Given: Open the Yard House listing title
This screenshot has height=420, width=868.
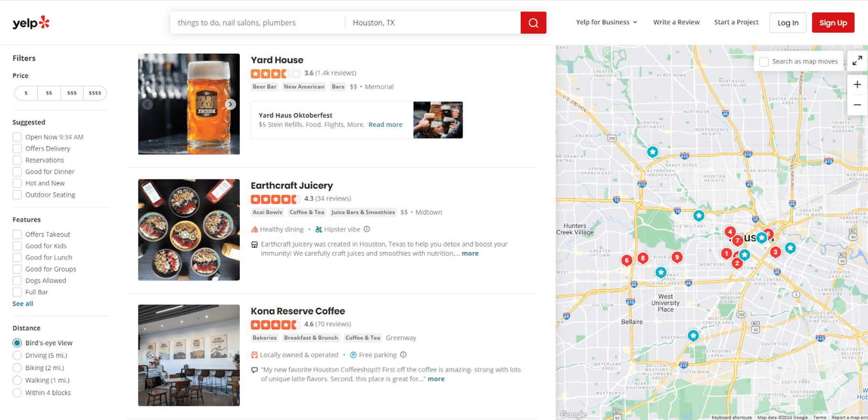Looking at the screenshot, I should pyautogui.click(x=277, y=60).
